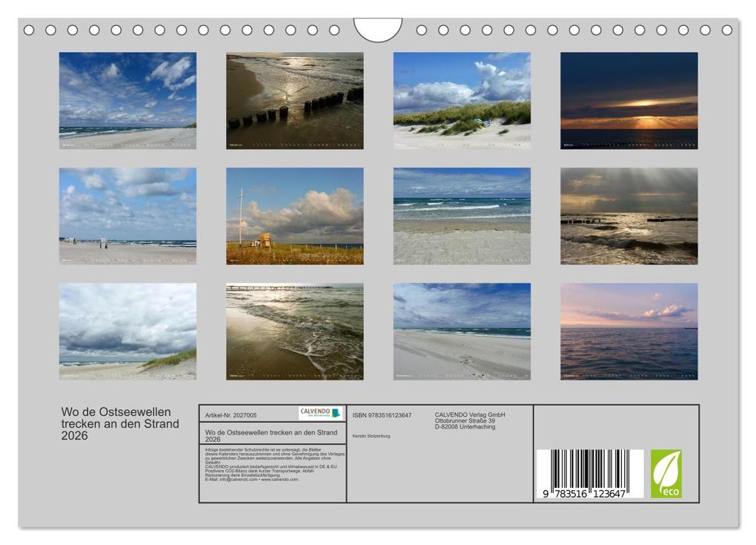Click the title Wo de Ostseewellen trecken

tap(120, 424)
